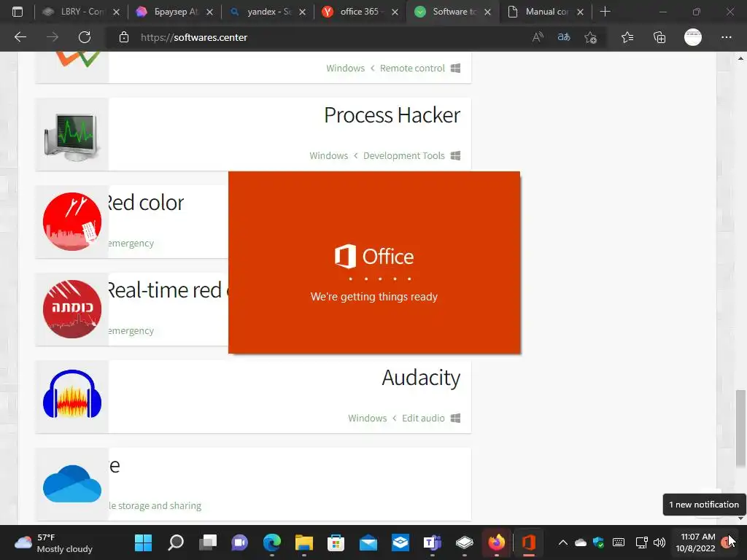Screen dimensions: 747x560
Task: Open the Process Hacker title link
Action: click(x=392, y=114)
